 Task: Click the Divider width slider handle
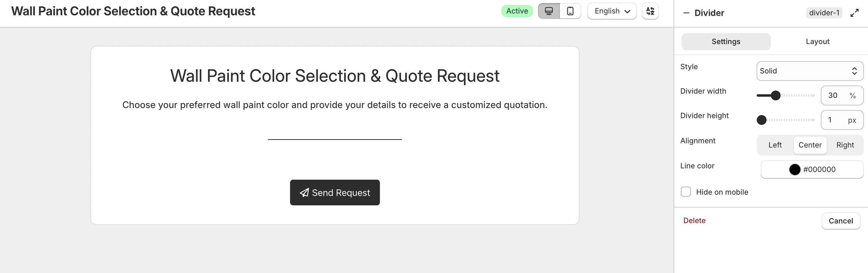tap(775, 95)
